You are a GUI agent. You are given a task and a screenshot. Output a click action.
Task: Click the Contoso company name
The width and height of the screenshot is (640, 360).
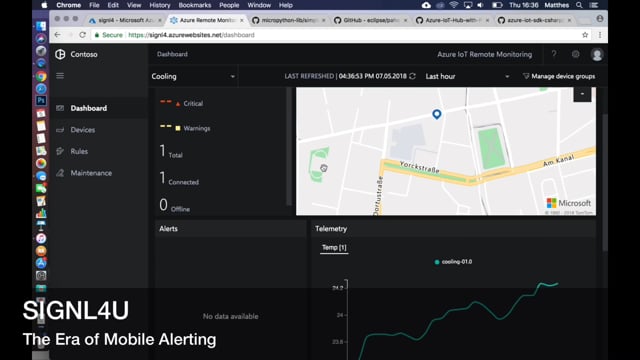[x=84, y=54]
